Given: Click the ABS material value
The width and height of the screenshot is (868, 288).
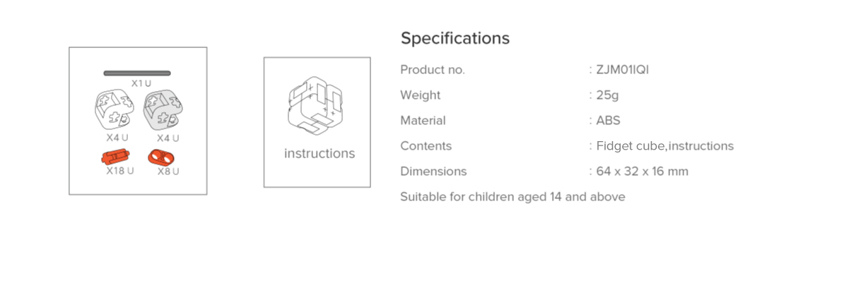Looking at the screenshot, I should 608,121.
